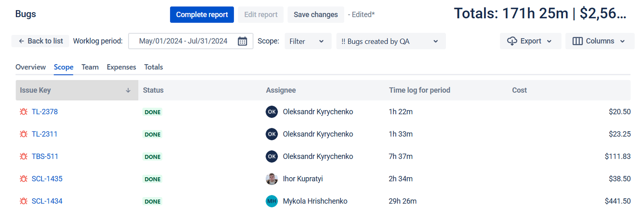The width and height of the screenshot is (644, 215).
Task: Open issue link TL-2311
Action: point(44,134)
